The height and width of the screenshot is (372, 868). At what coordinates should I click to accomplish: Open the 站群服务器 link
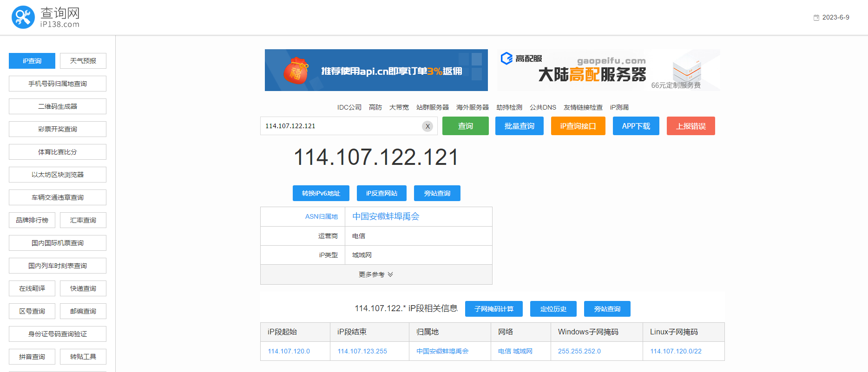433,107
